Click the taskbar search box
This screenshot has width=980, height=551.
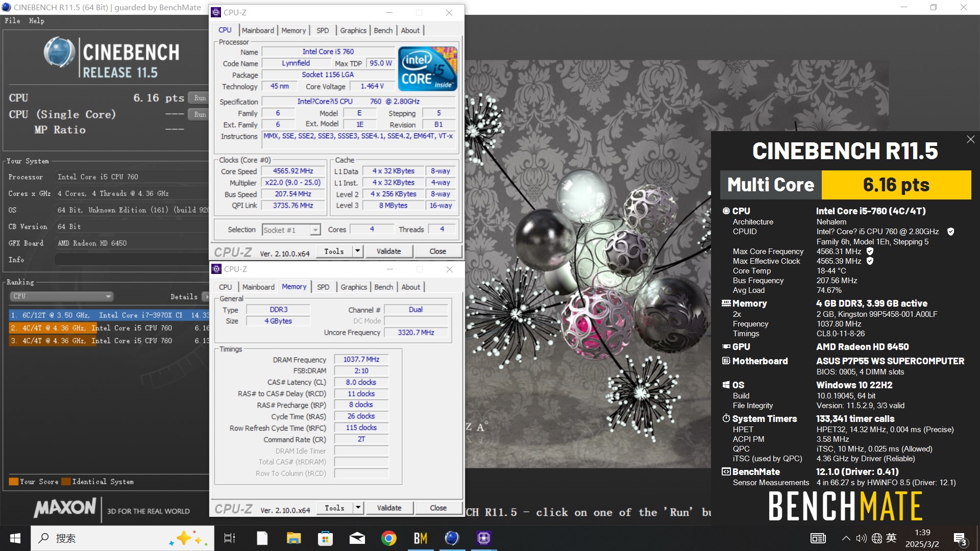coord(122,538)
